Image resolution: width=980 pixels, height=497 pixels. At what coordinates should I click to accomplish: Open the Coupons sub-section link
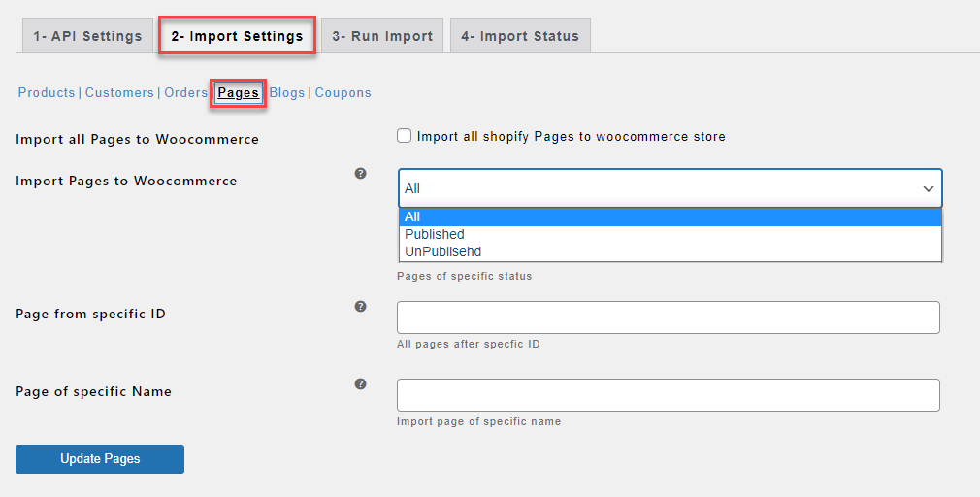[343, 92]
